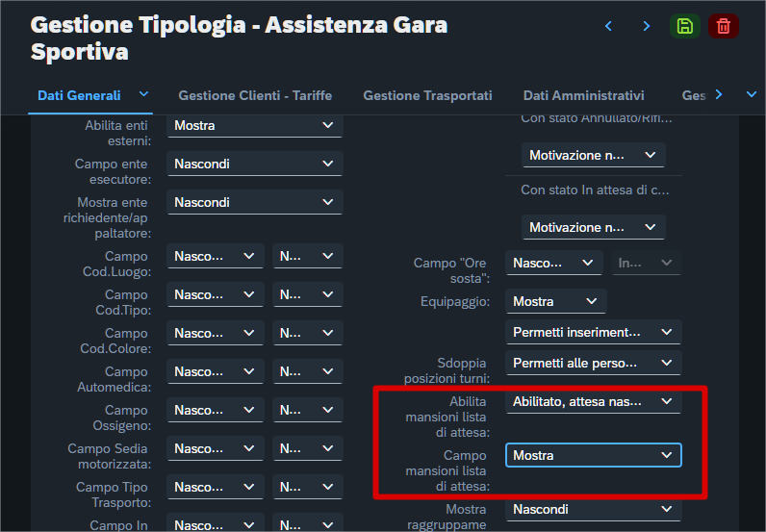Open the Gestione Trasportati tab

click(427, 95)
